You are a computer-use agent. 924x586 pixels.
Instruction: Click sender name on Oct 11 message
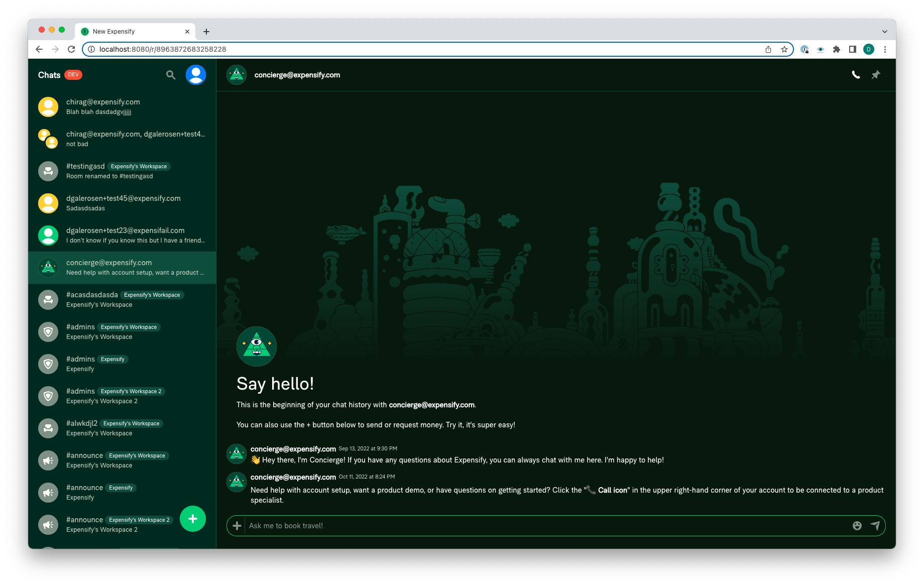pos(293,477)
